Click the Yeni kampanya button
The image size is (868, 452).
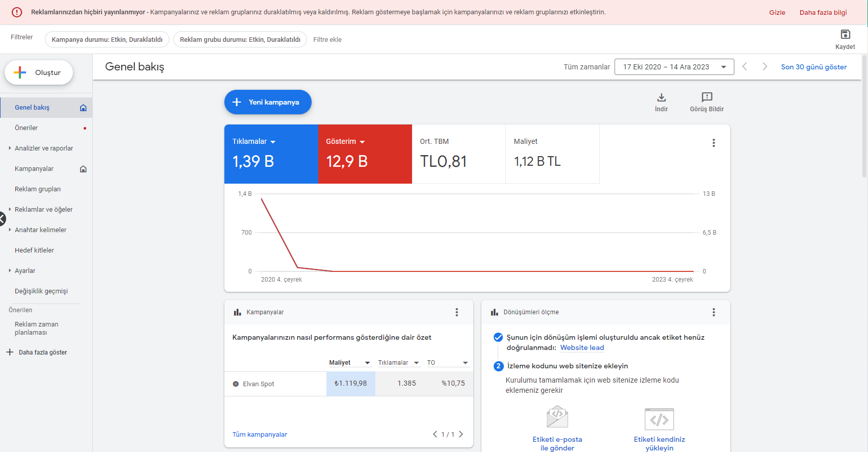(x=268, y=102)
